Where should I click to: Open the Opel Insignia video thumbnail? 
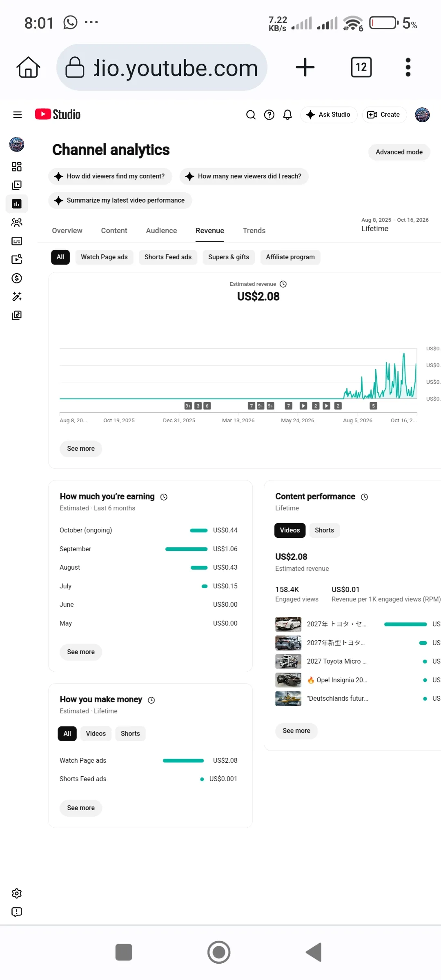pos(288,680)
